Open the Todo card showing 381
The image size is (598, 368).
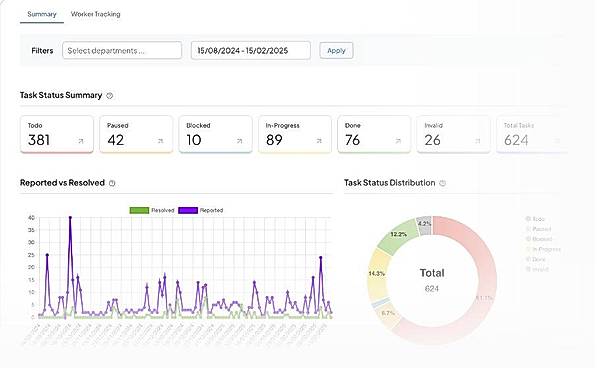pos(57,135)
